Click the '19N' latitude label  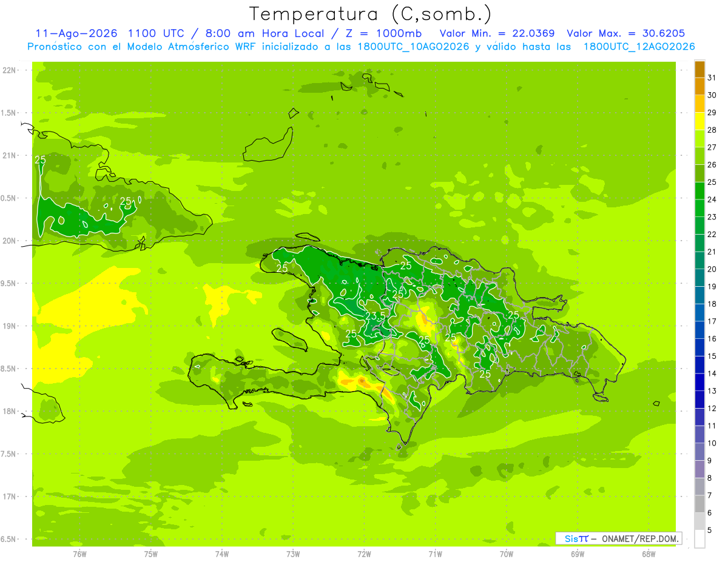tap(9, 326)
